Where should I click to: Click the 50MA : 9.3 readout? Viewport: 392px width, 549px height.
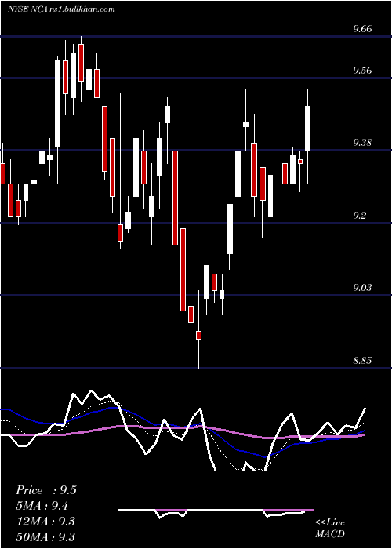click(x=45, y=536)
